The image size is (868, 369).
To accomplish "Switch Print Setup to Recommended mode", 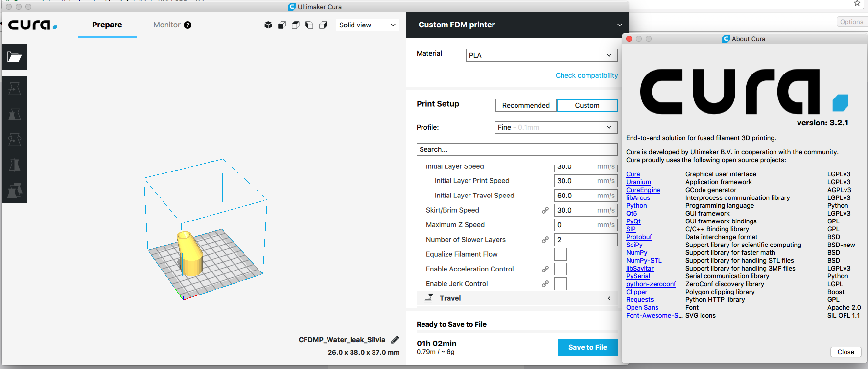I will coord(526,105).
